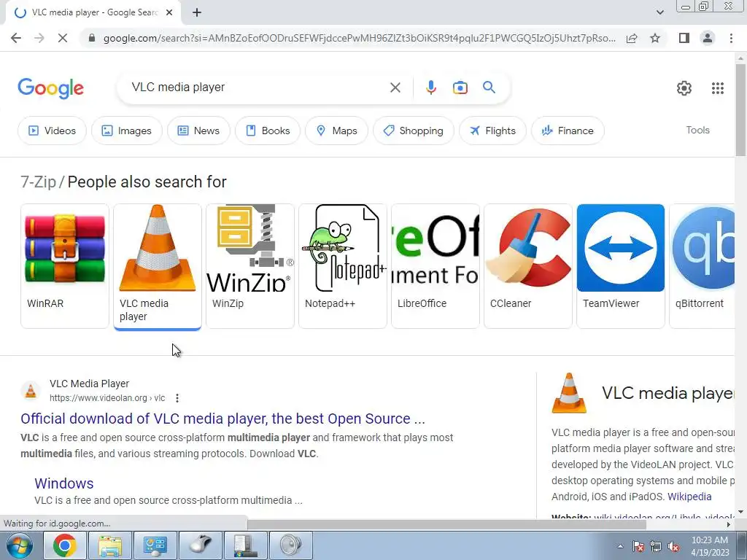Image resolution: width=747 pixels, height=560 pixels.
Task: Open Control Panel taskbar icon
Action: pyautogui.click(x=155, y=545)
